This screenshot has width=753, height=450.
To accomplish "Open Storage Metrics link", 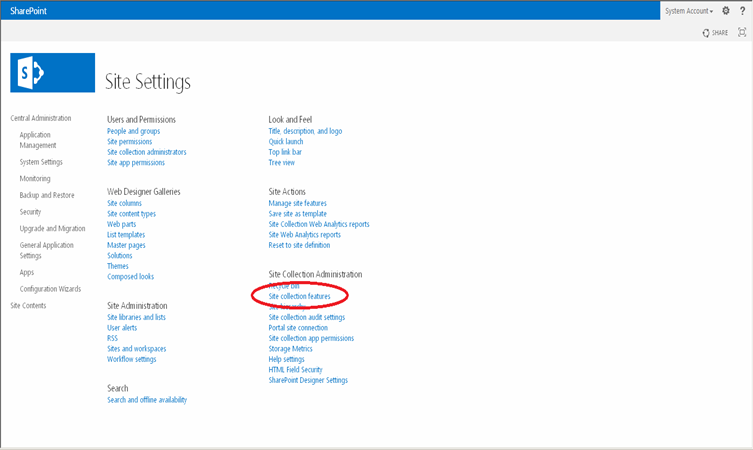I will coord(290,349).
